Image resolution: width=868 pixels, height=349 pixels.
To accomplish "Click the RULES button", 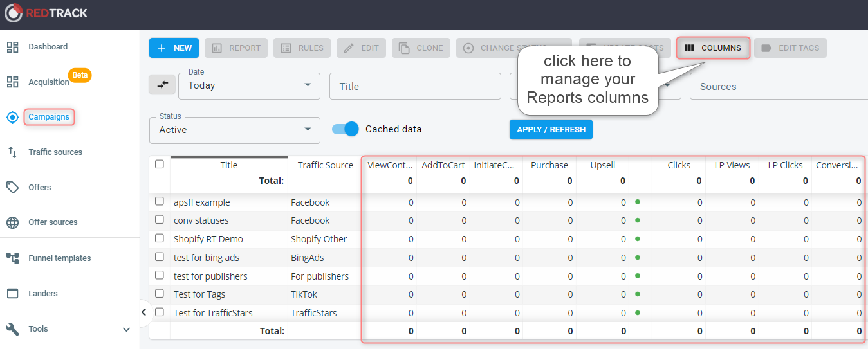I will click(x=302, y=48).
